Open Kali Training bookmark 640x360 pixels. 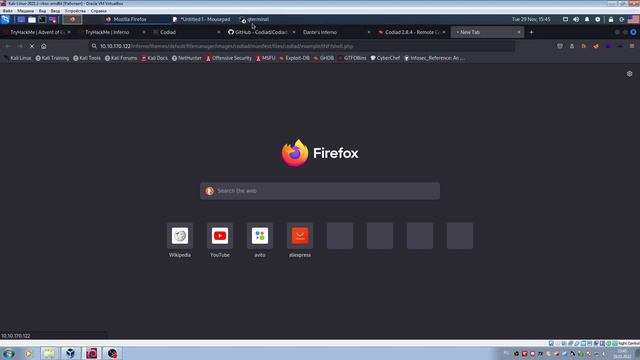point(52,58)
